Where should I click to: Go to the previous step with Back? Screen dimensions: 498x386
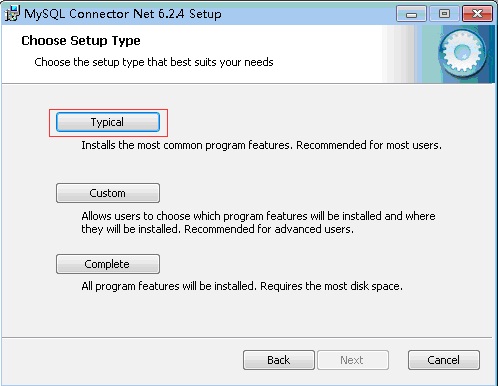coord(279,360)
